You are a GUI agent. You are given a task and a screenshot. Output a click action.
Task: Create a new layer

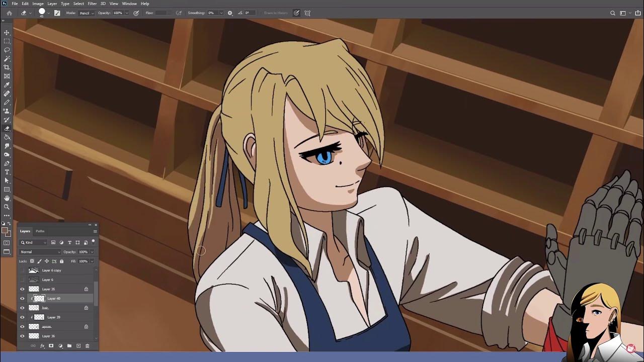(x=78, y=346)
